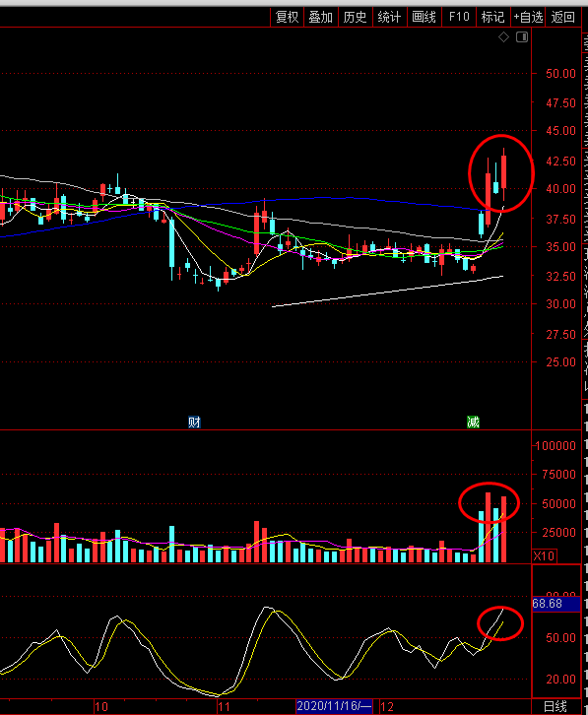Click the diamond icon above chart
Viewport: 588px width, 715px height.
point(503,37)
